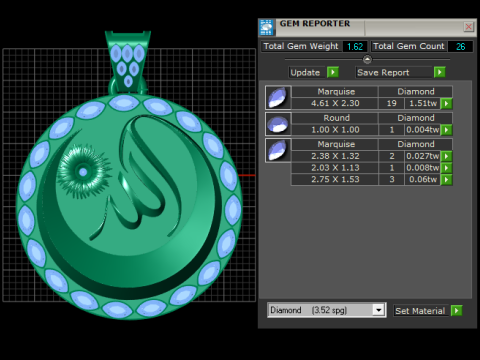Click the Total Gem Count value 26
The image size is (480, 360).
[460, 46]
